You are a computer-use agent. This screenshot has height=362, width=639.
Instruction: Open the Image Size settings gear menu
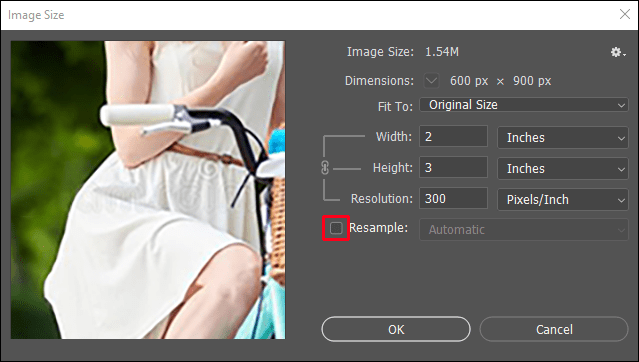[618, 52]
